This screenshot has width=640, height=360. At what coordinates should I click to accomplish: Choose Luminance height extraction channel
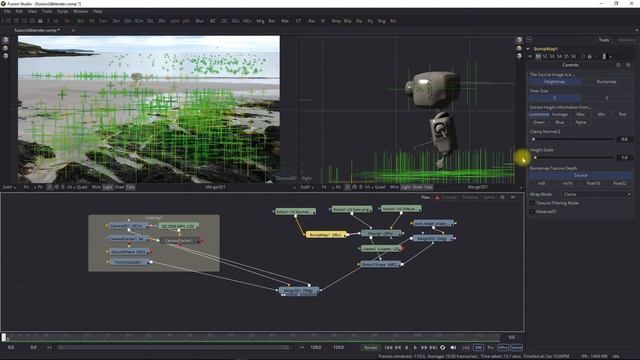point(539,114)
